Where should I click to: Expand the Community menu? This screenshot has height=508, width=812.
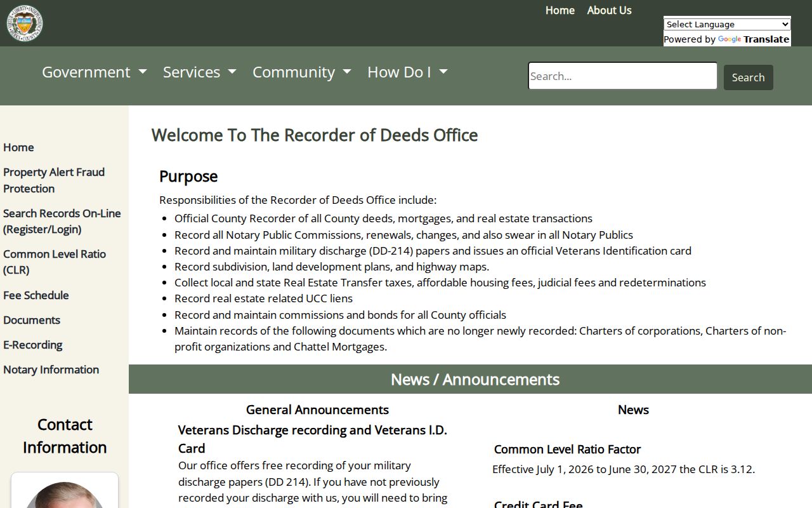point(302,72)
